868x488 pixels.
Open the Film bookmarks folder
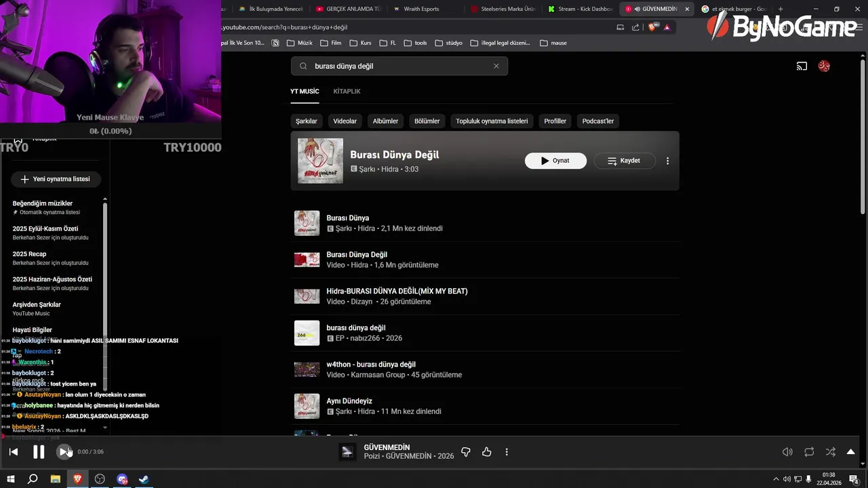click(x=332, y=43)
